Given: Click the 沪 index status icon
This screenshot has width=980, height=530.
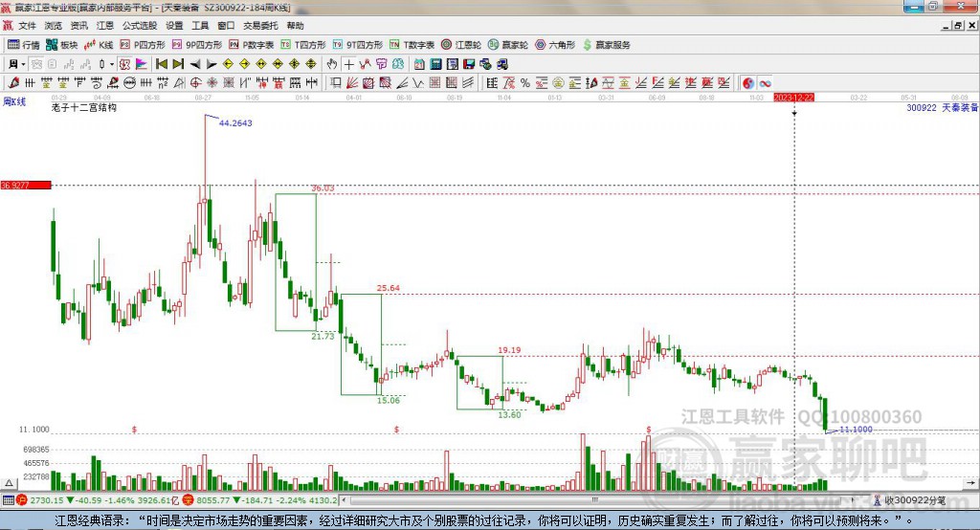Looking at the screenshot, I should pyautogui.click(x=22, y=500).
